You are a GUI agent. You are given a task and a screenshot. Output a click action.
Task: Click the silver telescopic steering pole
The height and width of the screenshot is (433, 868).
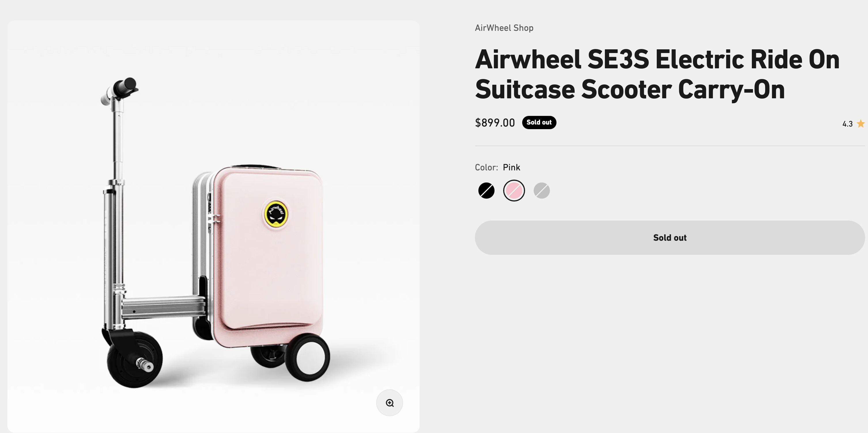117,142
